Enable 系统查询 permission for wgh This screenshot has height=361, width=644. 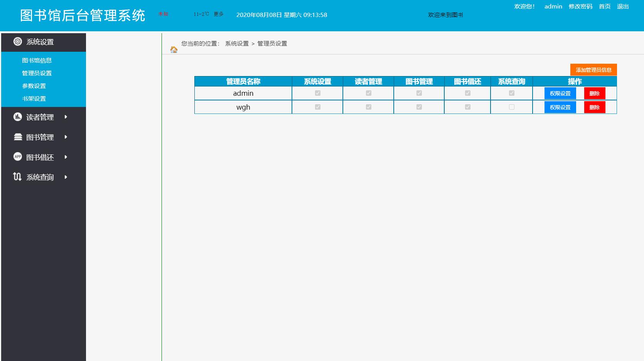[x=511, y=107]
